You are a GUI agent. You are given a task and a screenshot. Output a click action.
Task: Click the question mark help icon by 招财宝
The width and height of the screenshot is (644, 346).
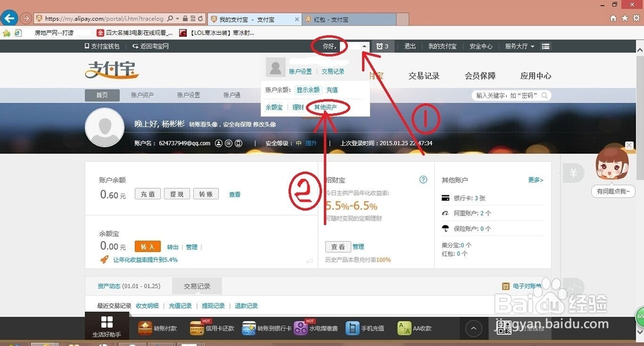423,179
